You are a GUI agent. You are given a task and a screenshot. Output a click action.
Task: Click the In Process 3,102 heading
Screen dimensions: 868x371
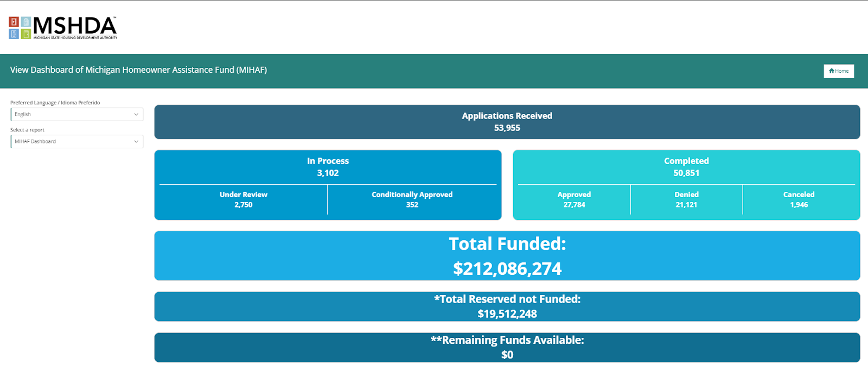328,167
